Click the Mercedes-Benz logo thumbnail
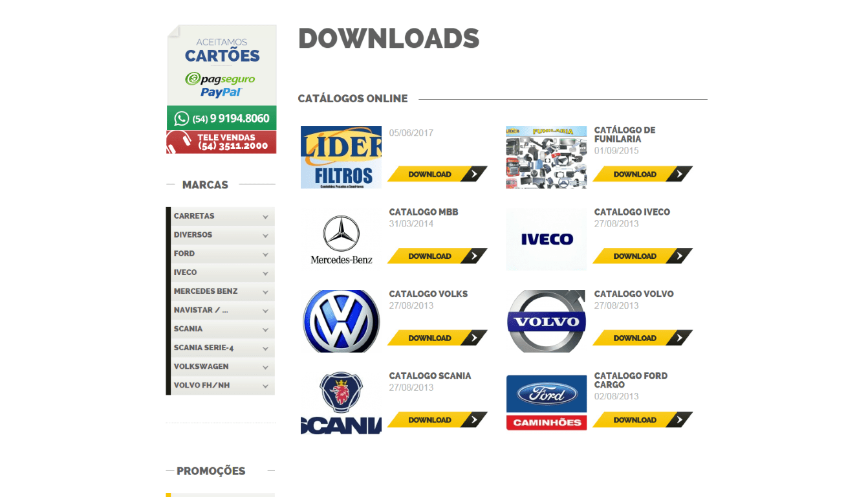 (341, 239)
